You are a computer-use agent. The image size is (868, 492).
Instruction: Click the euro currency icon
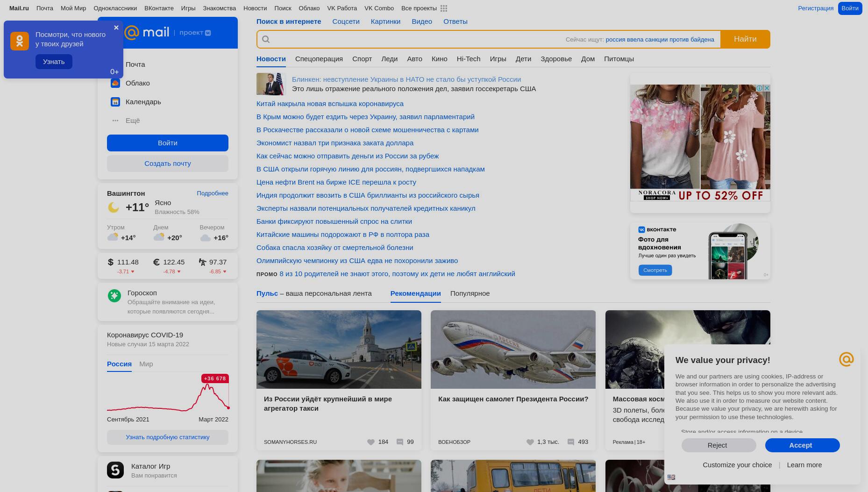tap(157, 262)
